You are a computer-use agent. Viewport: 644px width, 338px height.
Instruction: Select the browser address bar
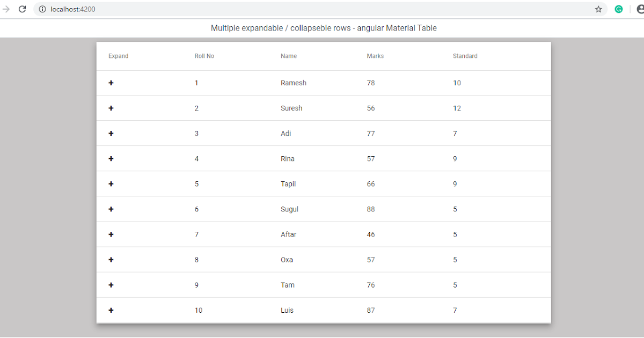tap(215, 9)
